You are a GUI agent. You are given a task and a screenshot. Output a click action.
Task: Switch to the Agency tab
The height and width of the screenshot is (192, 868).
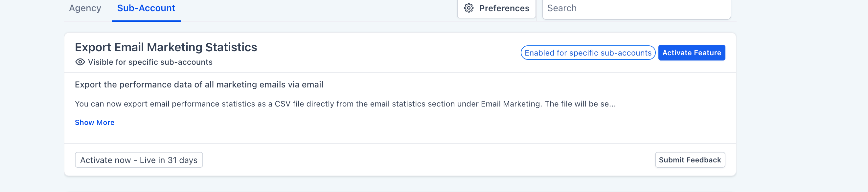(85, 8)
